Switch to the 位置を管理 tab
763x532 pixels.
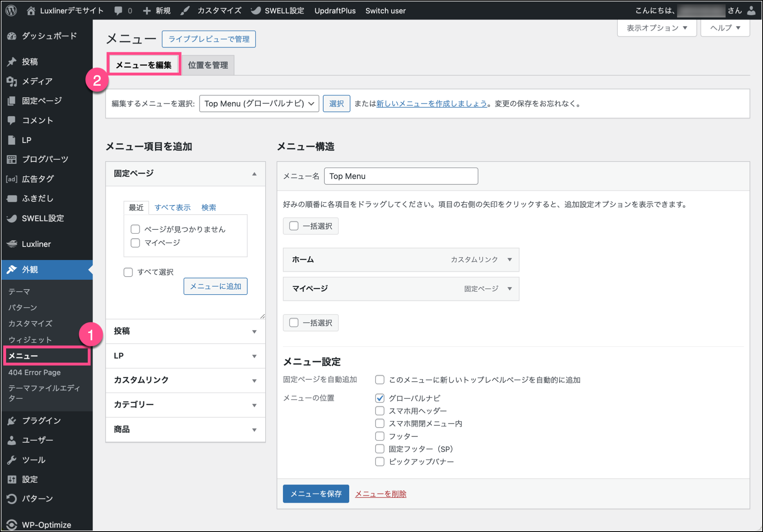(208, 65)
